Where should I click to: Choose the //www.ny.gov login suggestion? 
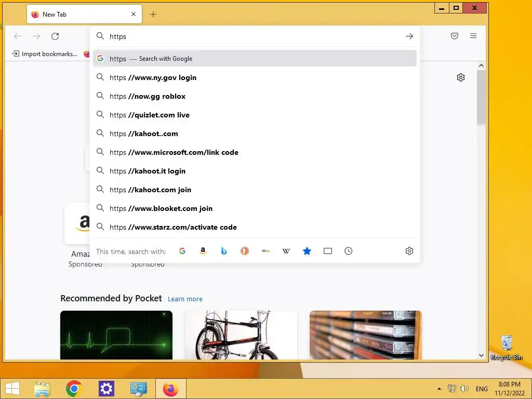tap(255, 77)
